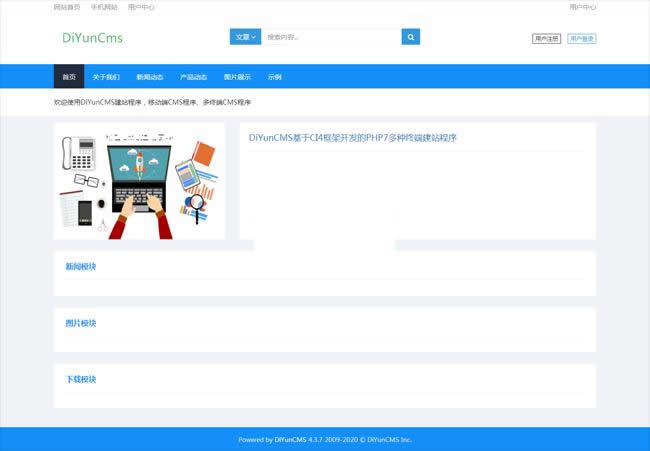Open the 示例 navigation item
Image resolution: width=650 pixels, height=451 pixels.
(x=274, y=77)
